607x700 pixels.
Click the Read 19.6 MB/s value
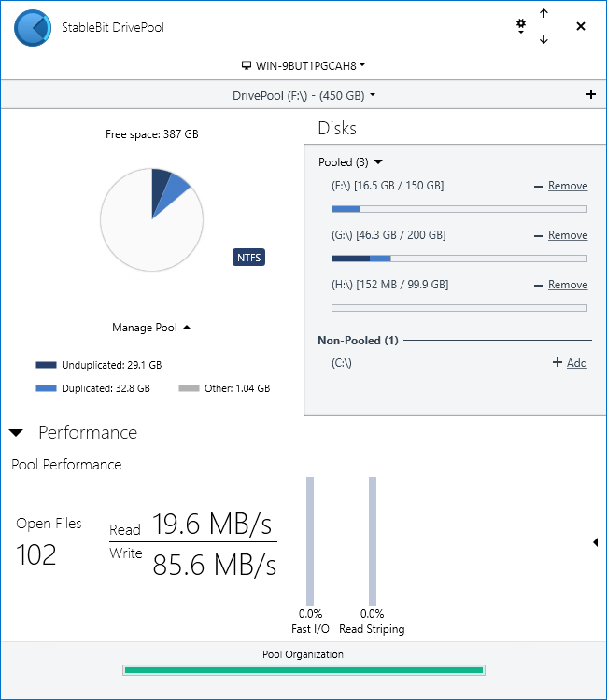(x=212, y=524)
